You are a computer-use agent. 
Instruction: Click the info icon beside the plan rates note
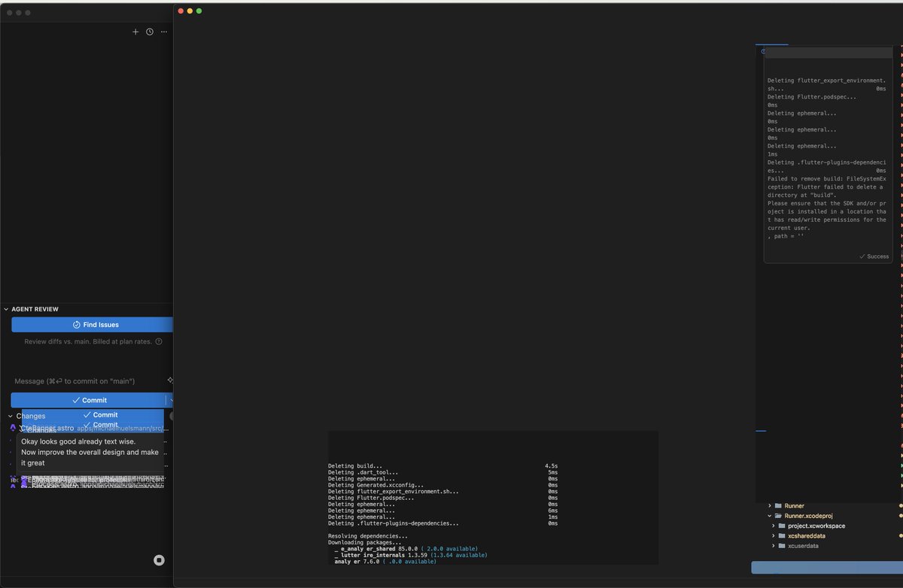pos(158,341)
